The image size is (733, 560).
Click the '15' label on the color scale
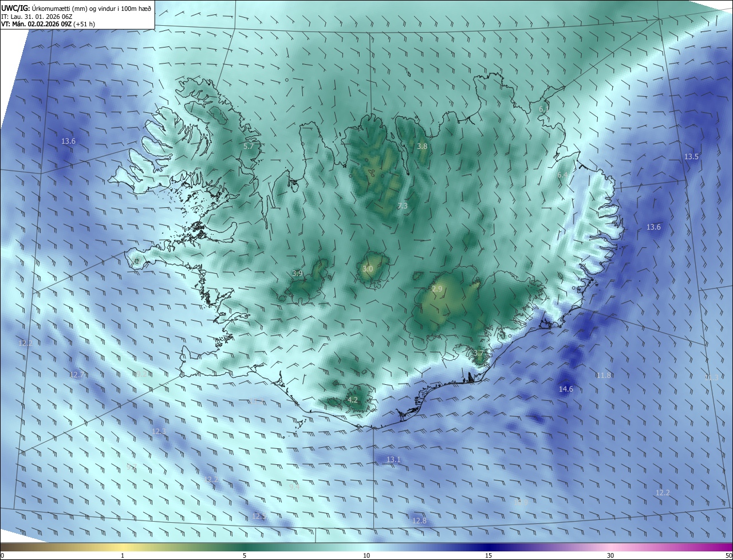[x=488, y=555]
